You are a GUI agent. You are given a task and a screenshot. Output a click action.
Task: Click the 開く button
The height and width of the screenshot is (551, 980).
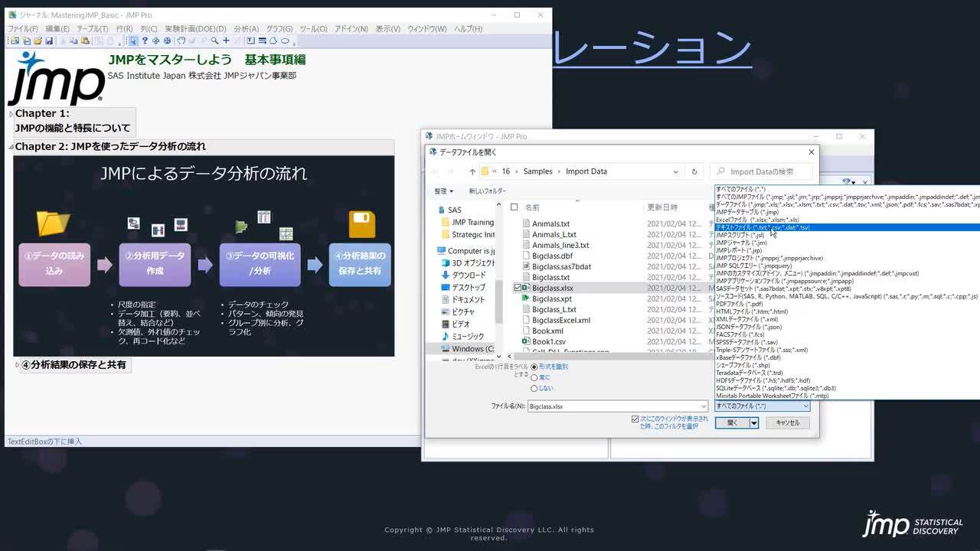click(x=733, y=422)
